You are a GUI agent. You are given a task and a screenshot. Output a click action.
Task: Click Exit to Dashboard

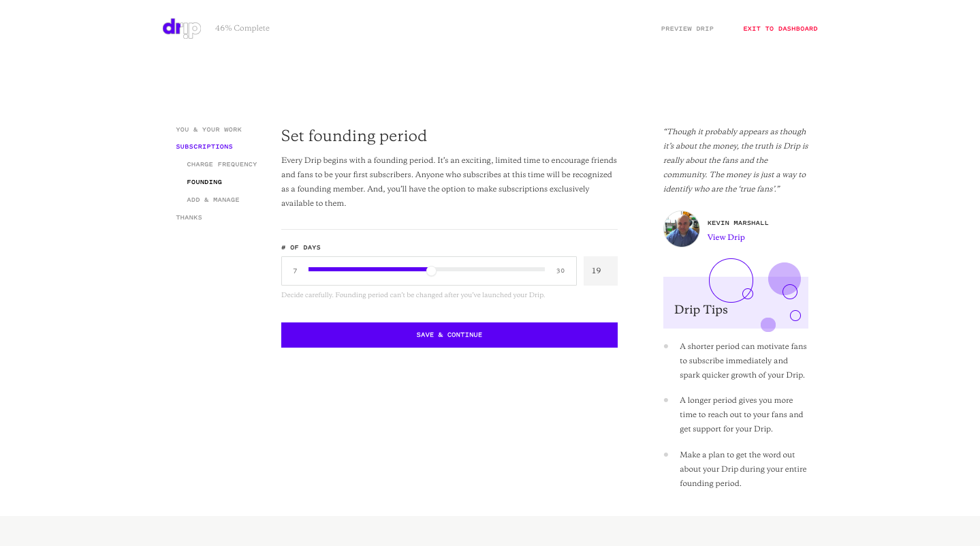tap(780, 29)
